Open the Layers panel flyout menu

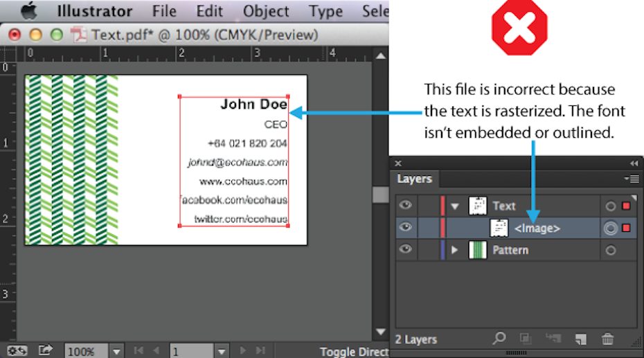pyautogui.click(x=630, y=179)
